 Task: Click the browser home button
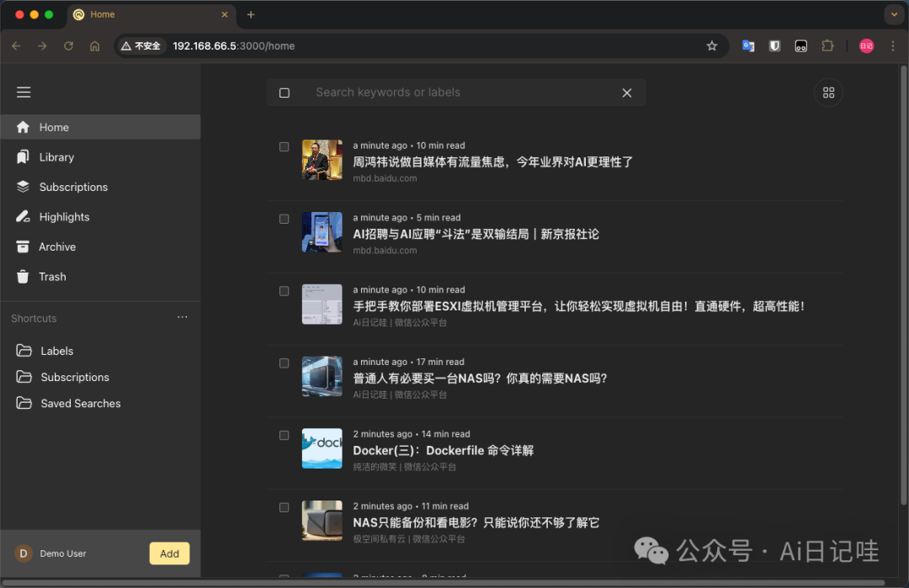(95, 45)
